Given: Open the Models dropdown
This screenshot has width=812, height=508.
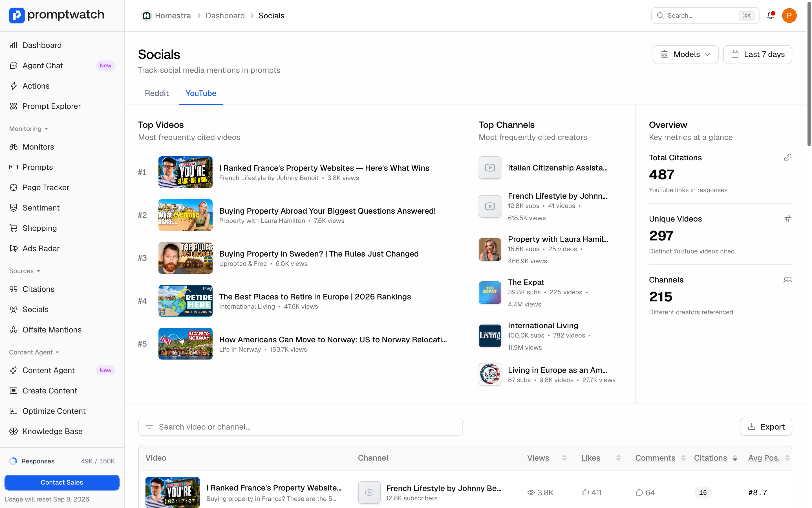Looking at the screenshot, I should (x=685, y=54).
